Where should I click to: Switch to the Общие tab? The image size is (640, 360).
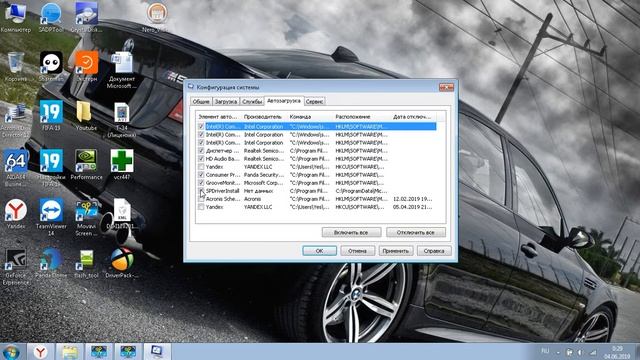point(201,101)
